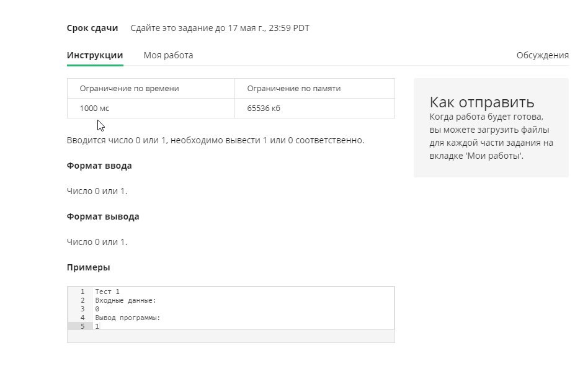Select the Ограничение по времени header cell

tap(151, 89)
